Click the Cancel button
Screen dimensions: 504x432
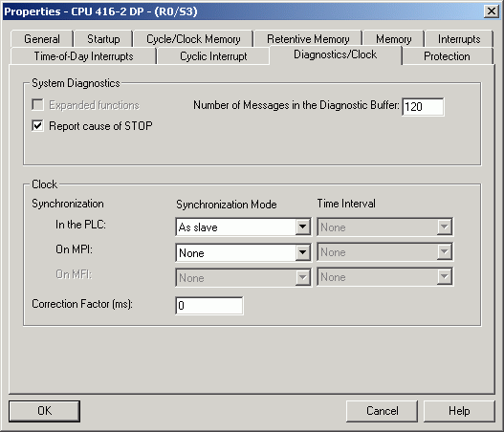coord(382,411)
